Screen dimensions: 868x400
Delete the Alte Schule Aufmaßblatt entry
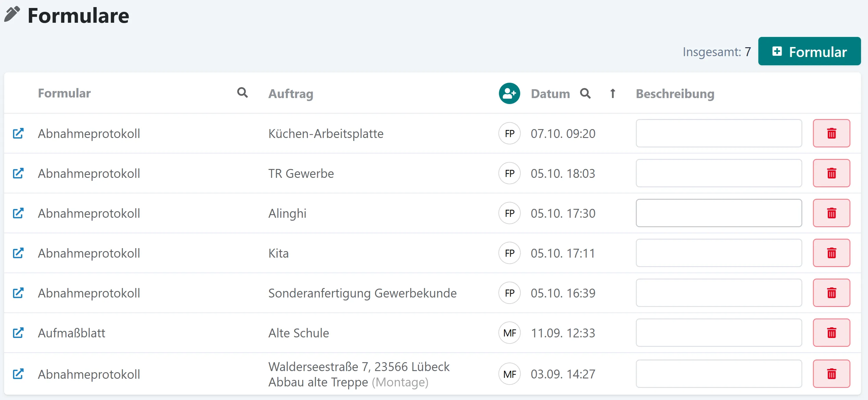[x=831, y=333]
